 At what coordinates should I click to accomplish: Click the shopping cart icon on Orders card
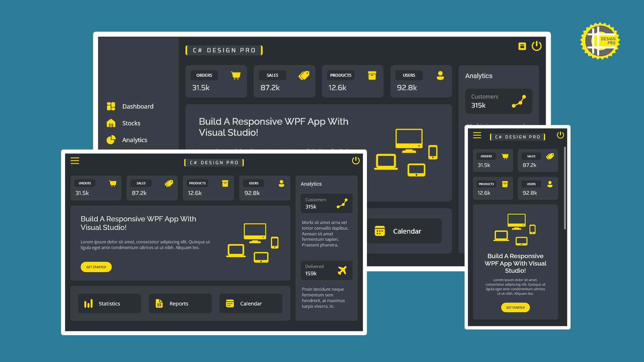pos(236,76)
